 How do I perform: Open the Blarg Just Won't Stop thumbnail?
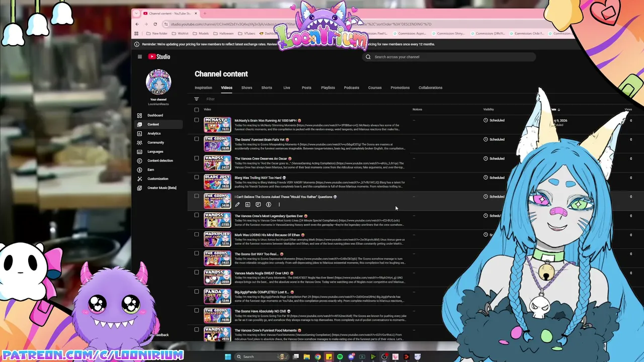click(x=217, y=182)
